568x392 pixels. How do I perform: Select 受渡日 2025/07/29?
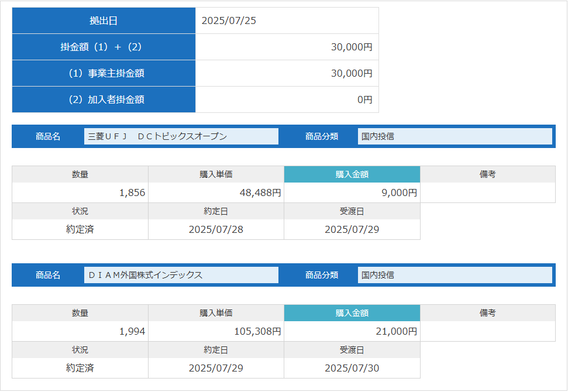(x=352, y=229)
